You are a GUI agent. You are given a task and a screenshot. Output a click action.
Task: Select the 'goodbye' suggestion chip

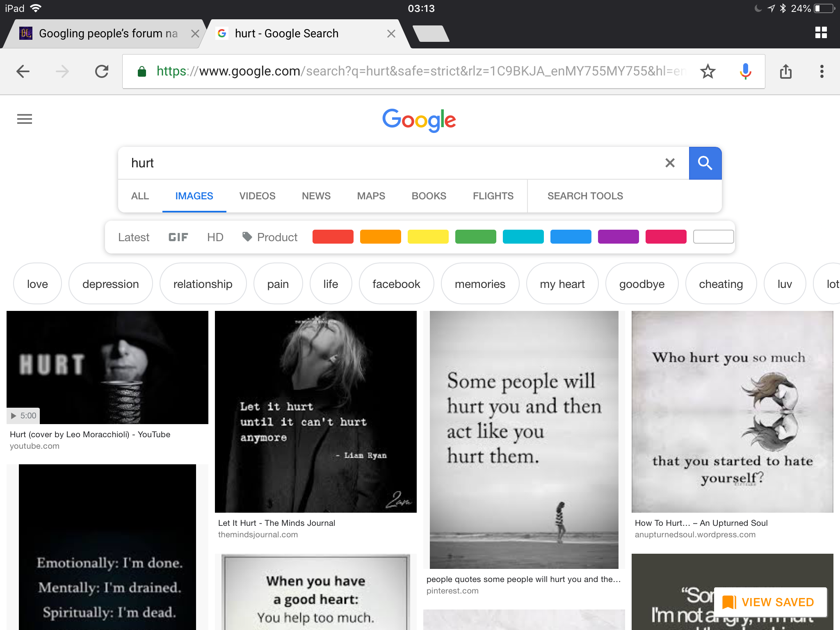tap(642, 284)
